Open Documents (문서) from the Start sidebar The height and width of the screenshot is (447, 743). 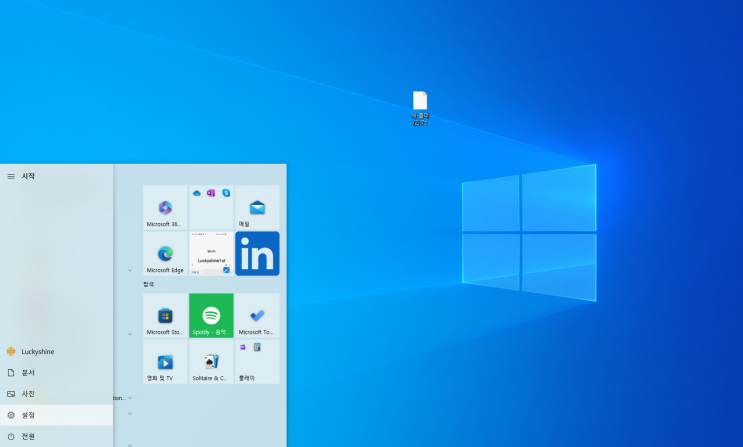pos(56,373)
